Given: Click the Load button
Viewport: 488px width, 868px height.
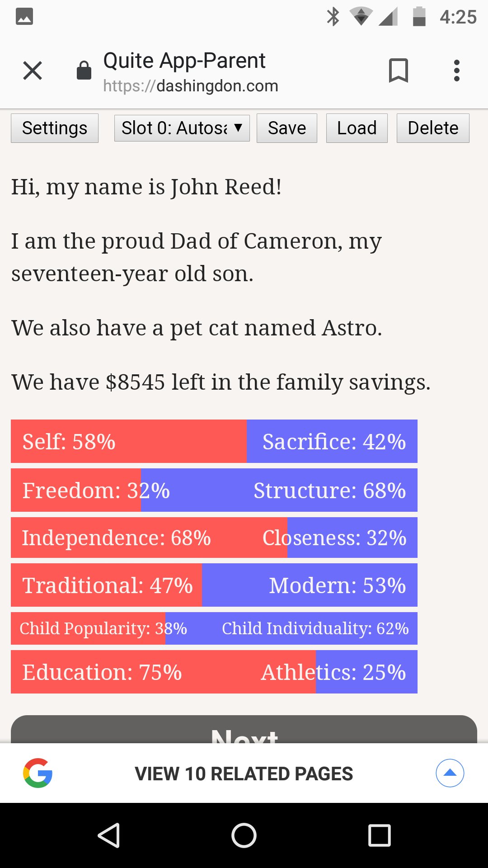Looking at the screenshot, I should click(x=357, y=128).
